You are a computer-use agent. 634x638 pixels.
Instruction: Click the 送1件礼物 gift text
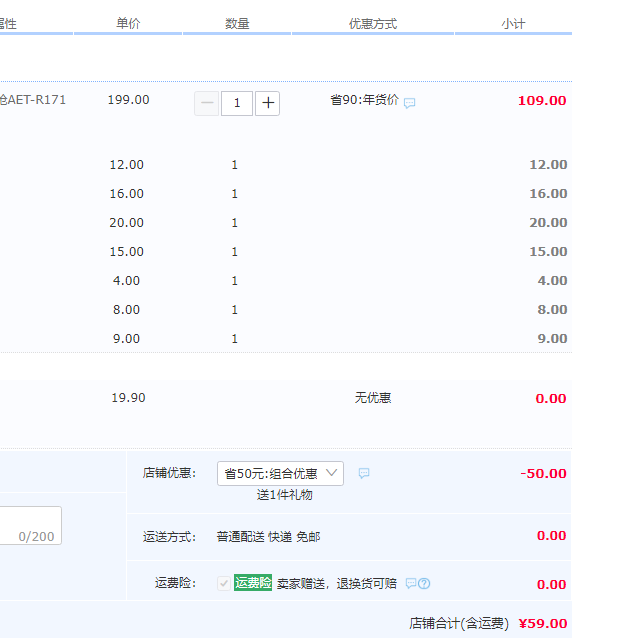click(284, 495)
